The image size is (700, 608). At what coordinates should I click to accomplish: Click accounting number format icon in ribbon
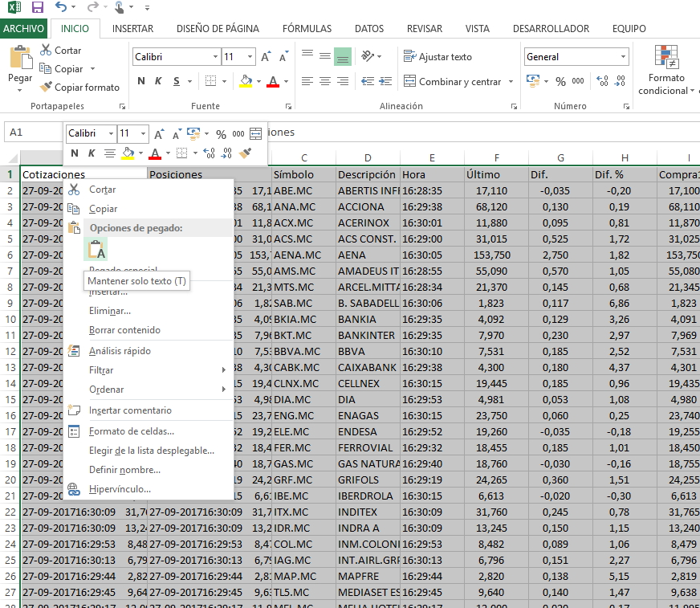click(x=532, y=81)
